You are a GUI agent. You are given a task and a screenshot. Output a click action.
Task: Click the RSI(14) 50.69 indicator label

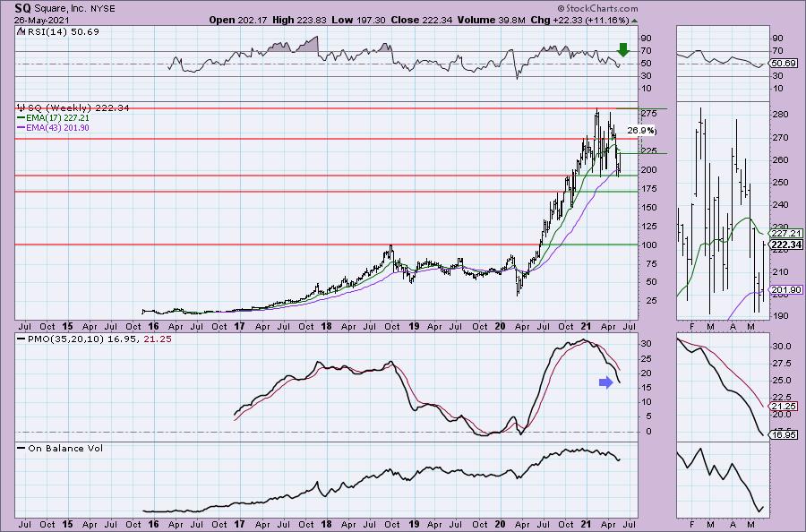[x=57, y=31]
